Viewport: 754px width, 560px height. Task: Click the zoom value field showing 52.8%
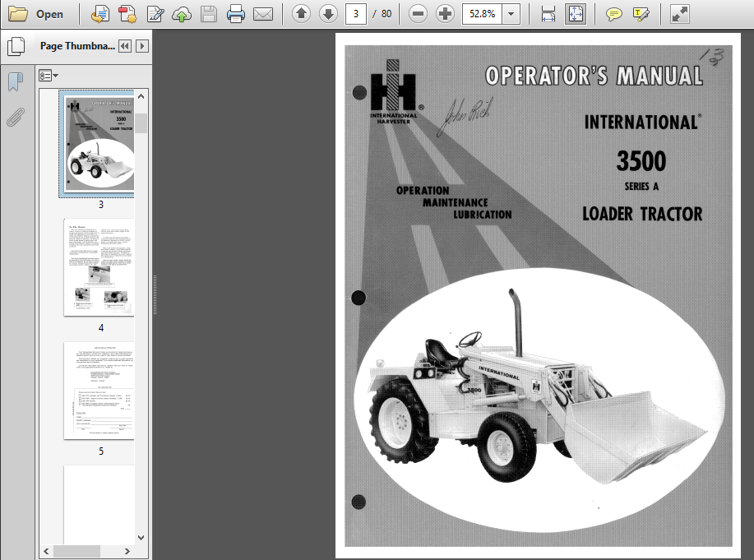coord(483,14)
